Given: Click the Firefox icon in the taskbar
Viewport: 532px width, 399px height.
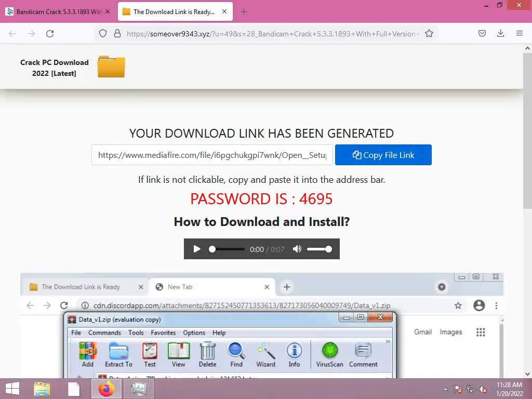Looking at the screenshot, I should (x=107, y=389).
